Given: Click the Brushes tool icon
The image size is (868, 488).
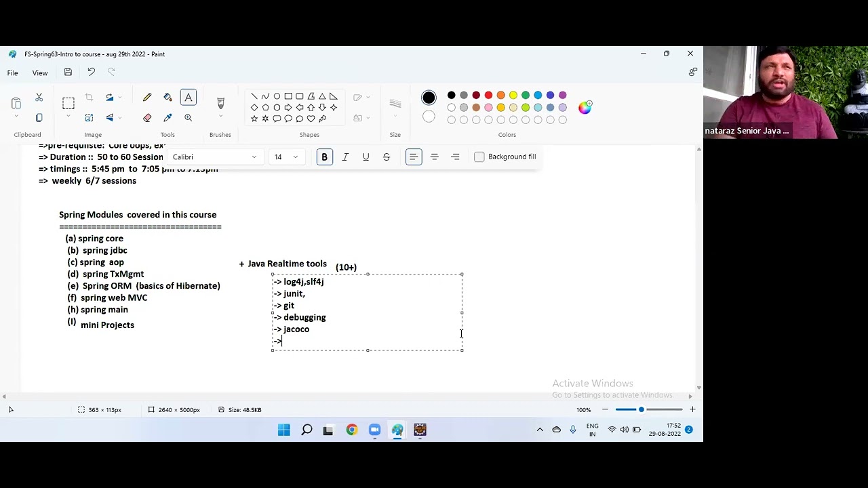Looking at the screenshot, I should [x=220, y=103].
